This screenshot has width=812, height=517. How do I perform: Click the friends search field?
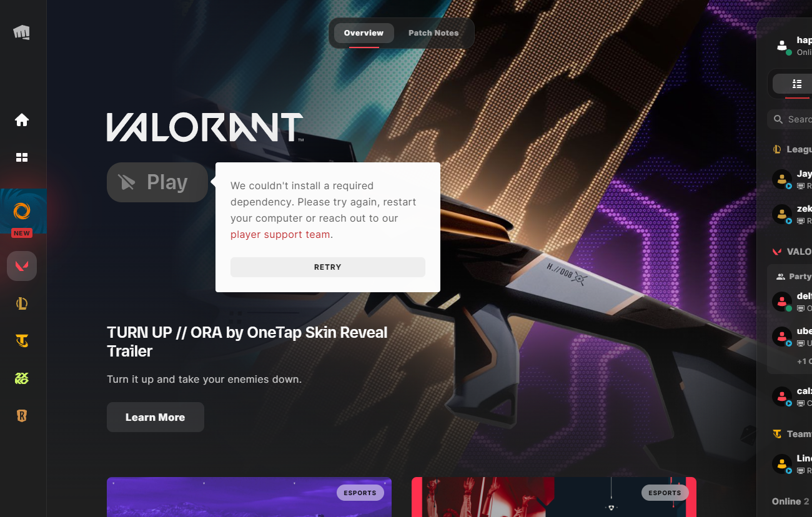click(790, 119)
